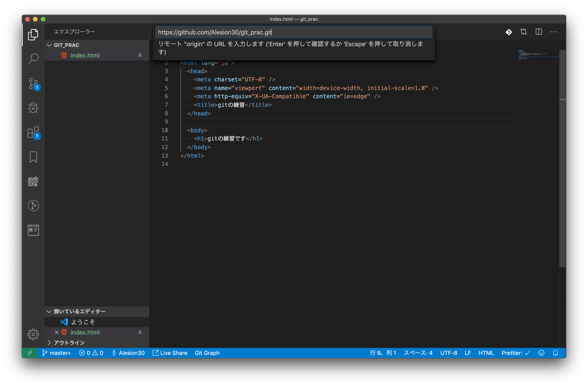
Task: Split the editor to the right
Action: tap(539, 32)
